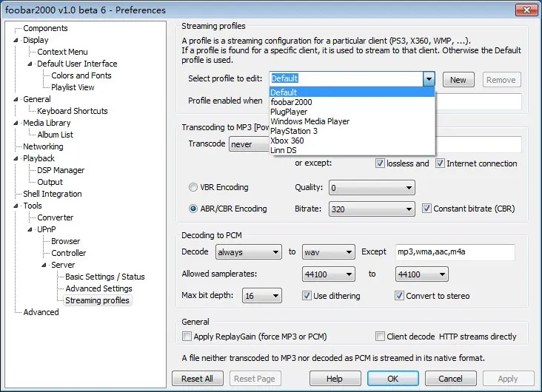The height and width of the screenshot is (392, 542).
Task: Enable Apply ReplayGain checkbox
Action: pyautogui.click(x=187, y=337)
